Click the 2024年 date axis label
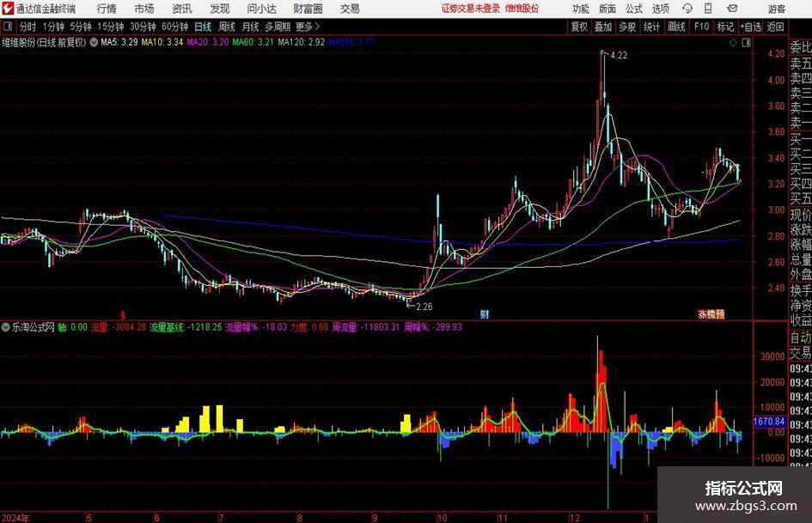Viewport: 812px width, 523px height. 16,517
